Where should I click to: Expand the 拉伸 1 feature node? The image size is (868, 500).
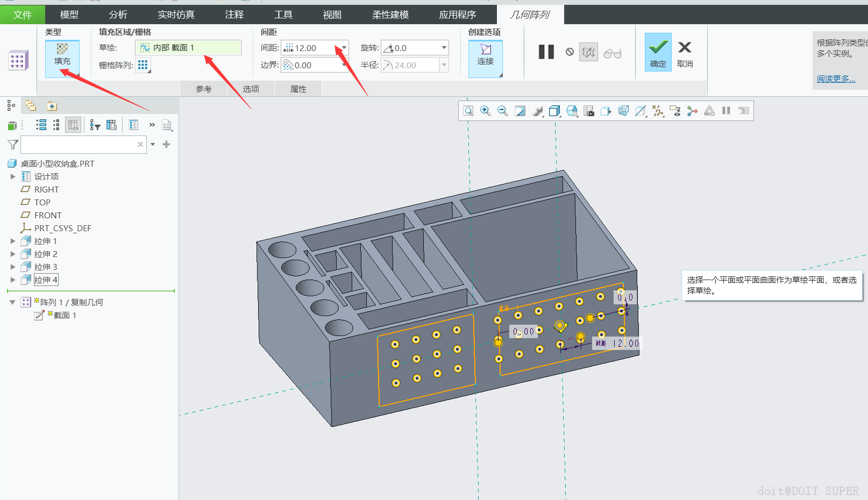pyautogui.click(x=13, y=241)
